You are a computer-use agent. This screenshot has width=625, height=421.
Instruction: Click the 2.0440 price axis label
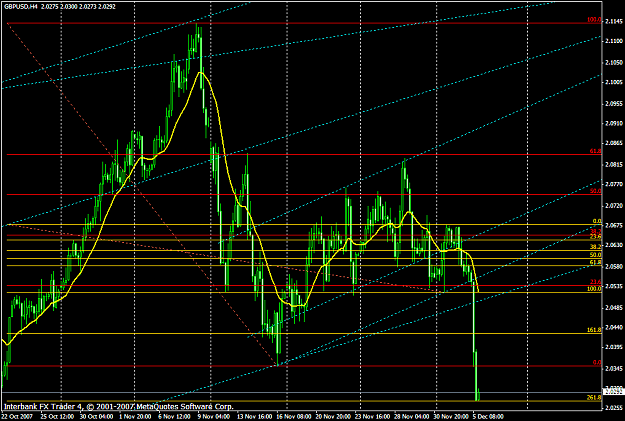click(x=614, y=327)
